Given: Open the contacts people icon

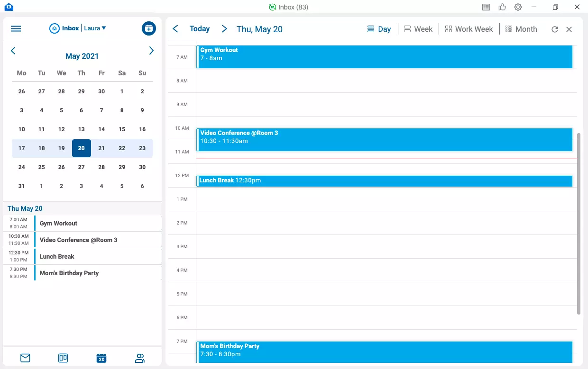Looking at the screenshot, I should pyautogui.click(x=139, y=358).
